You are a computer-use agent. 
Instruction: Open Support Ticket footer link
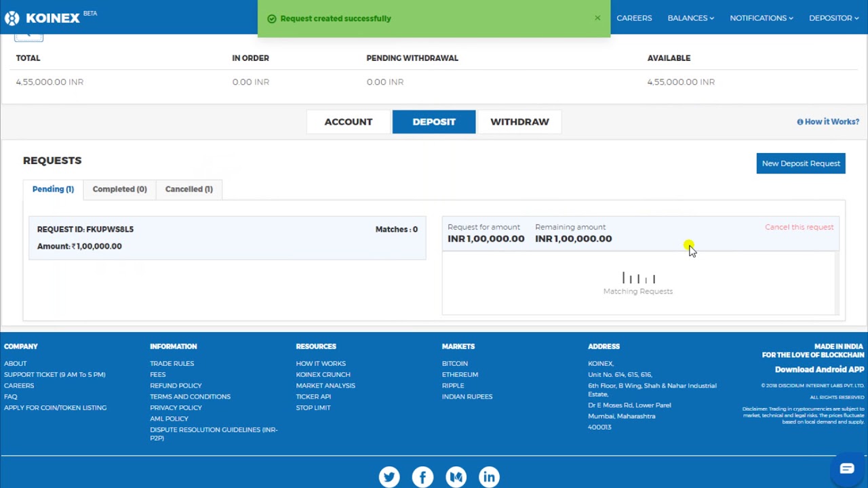coord(55,374)
